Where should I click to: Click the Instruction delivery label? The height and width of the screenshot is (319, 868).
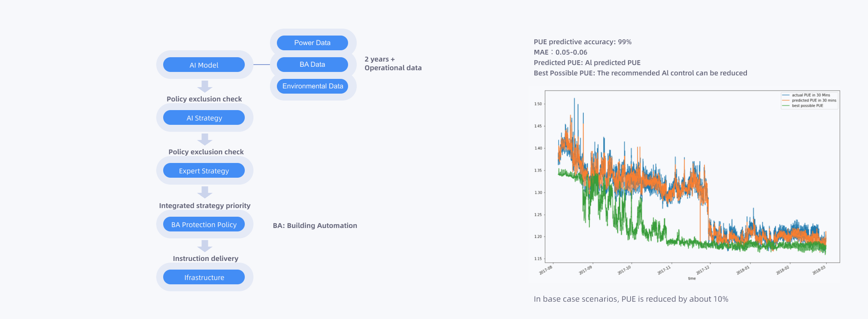pos(206,258)
